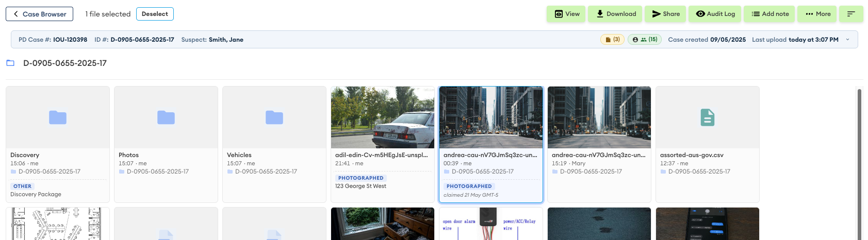Click the '123 George St West' note
This screenshot has height=240, width=868.
361,186
